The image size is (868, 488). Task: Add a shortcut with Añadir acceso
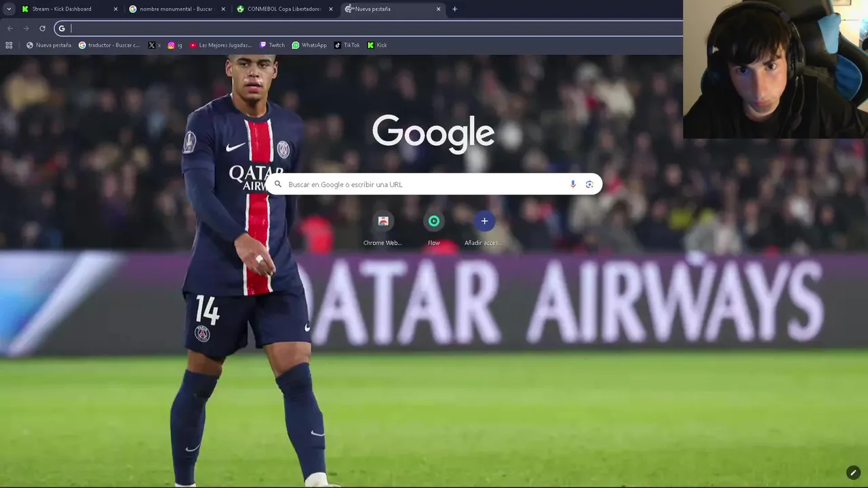[x=484, y=229]
